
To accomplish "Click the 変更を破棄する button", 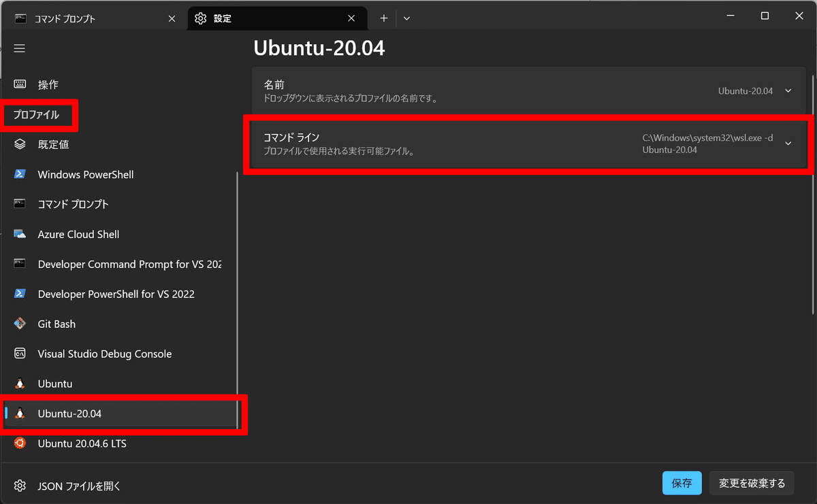I will point(752,483).
